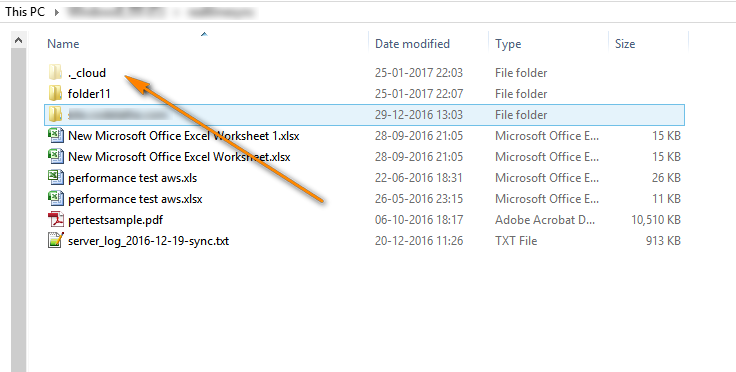This screenshot has width=736, height=372.
Task: Select the folder11 folder icon
Action: (55, 93)
